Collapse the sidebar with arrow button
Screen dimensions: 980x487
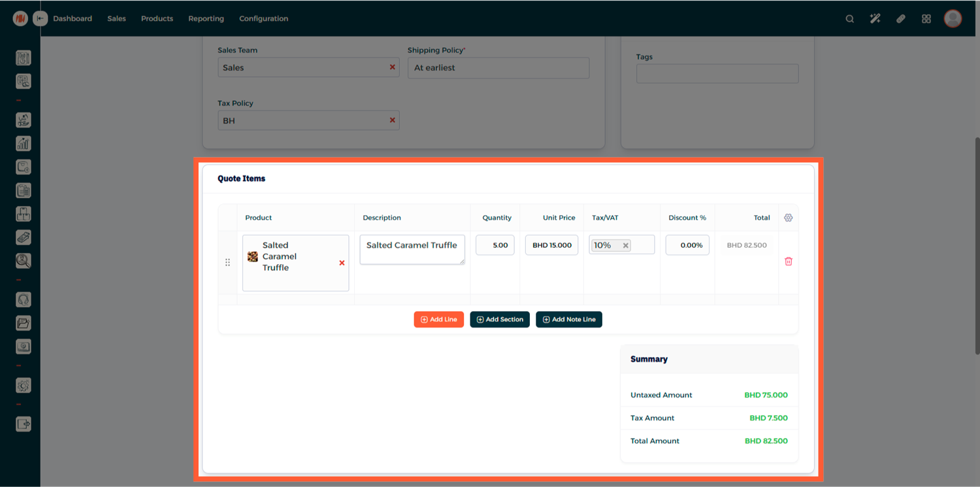[x=41, y=19]
